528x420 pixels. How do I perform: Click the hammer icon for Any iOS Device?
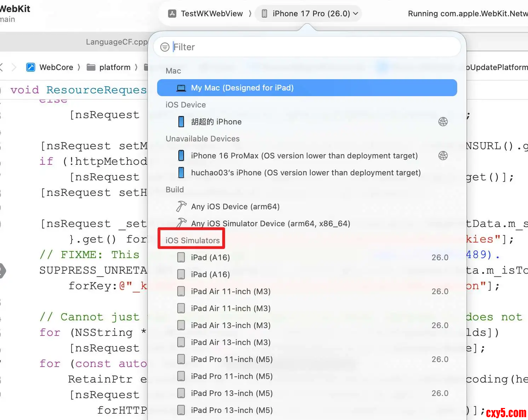click(181, 206)
